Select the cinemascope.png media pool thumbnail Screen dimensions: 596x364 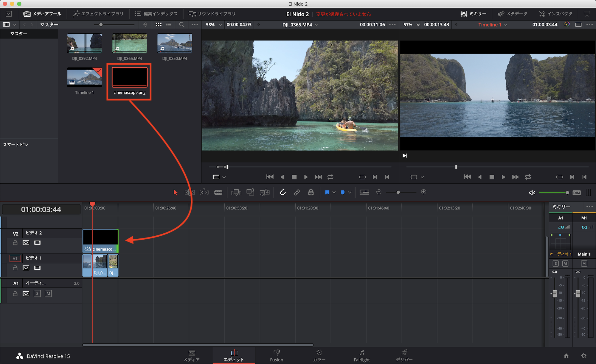(129, 77)
